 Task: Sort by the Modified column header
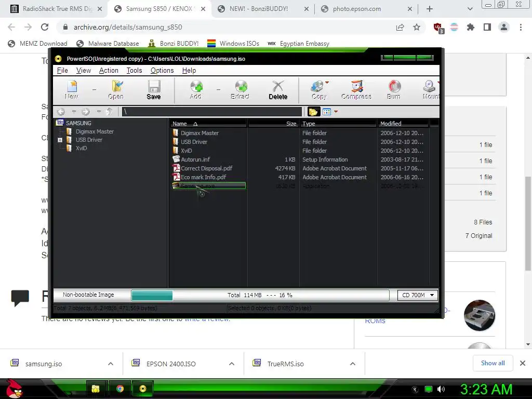pos(403,124)
